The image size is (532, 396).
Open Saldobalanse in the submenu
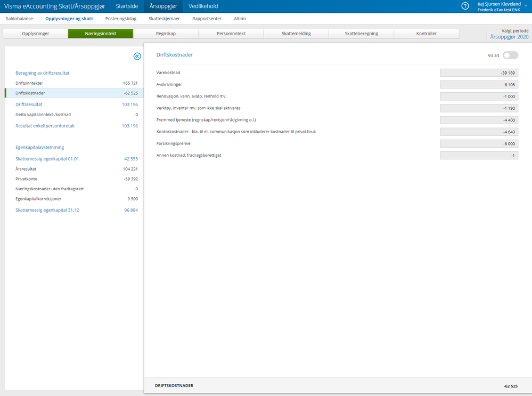19,19
